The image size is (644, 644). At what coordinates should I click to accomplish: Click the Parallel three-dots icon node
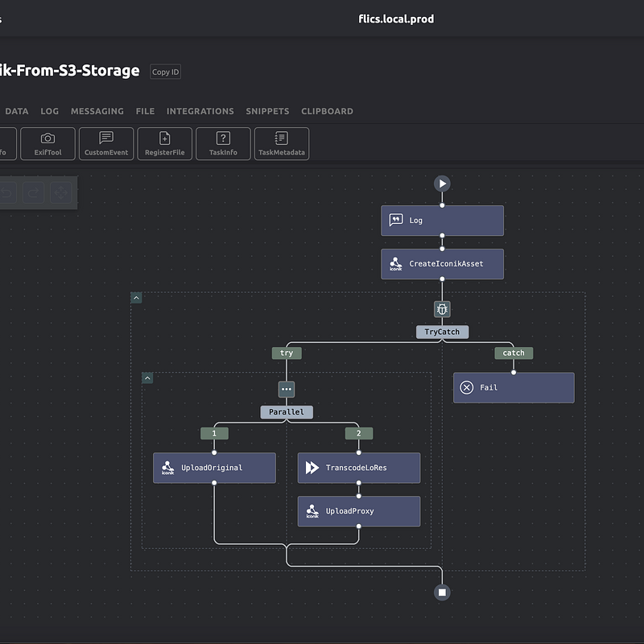[287, 389]
